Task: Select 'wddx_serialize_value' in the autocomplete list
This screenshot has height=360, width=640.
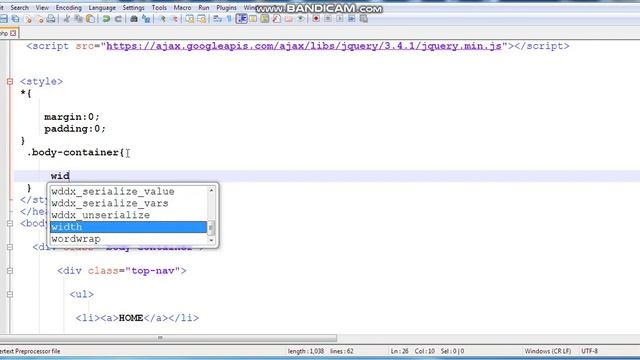Action: click(129, 191)
